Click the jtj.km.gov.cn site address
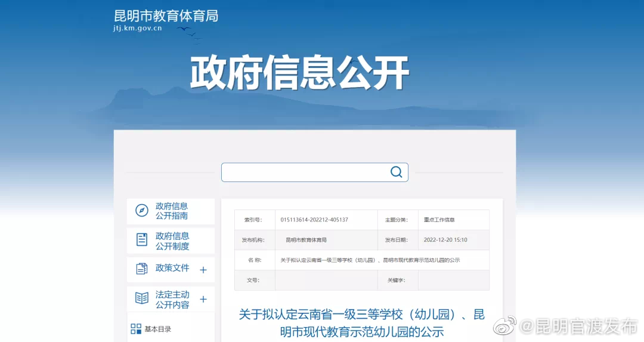This screenshot has width=644, height=342. click(138, 29)
